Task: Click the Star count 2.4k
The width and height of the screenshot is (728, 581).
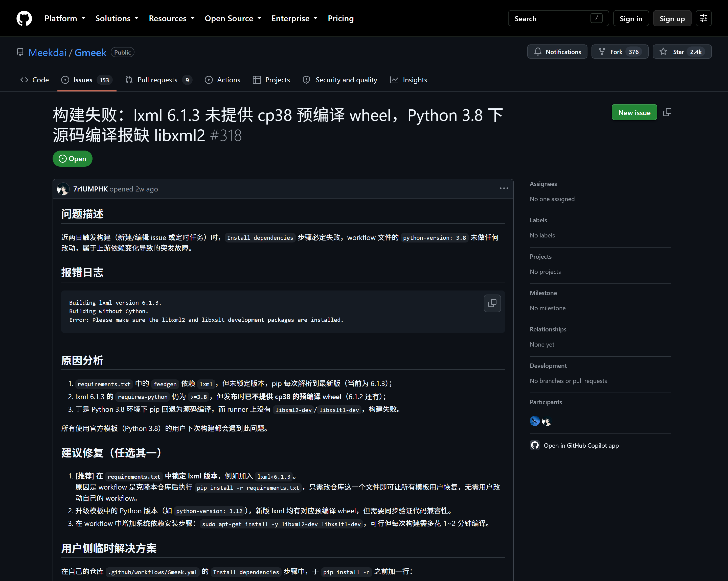Action: [696, 52]
